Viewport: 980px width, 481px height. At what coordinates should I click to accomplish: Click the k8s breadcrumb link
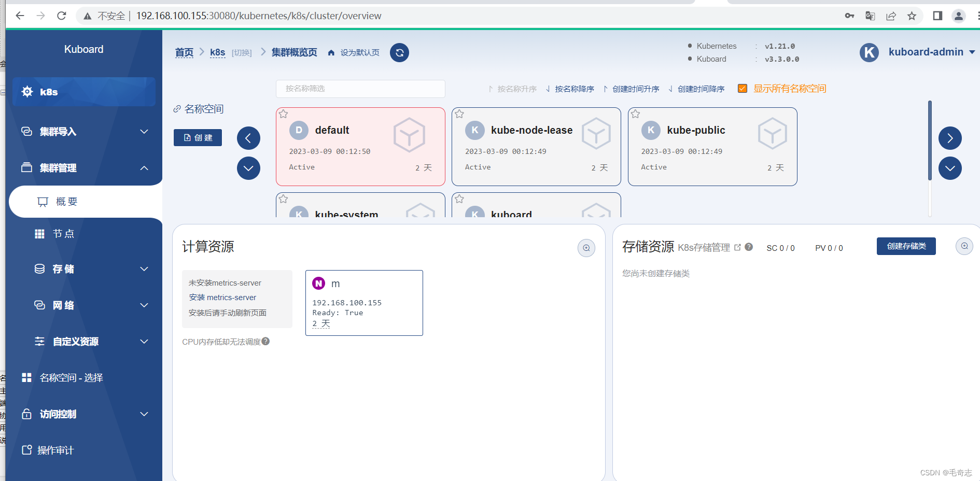217,52
